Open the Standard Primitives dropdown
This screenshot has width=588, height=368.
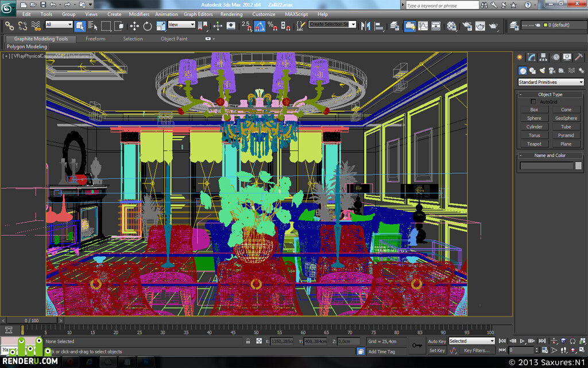coord(551,82)
